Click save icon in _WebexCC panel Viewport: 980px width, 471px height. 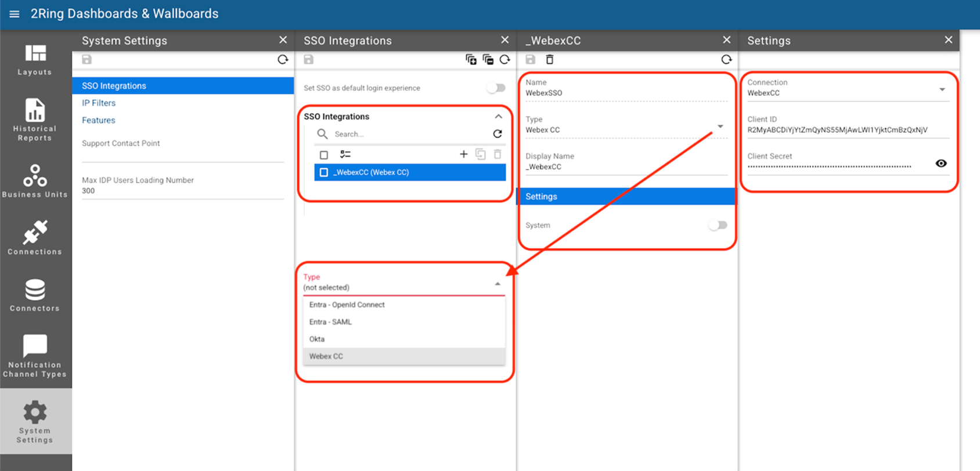(x=530, y=59)
